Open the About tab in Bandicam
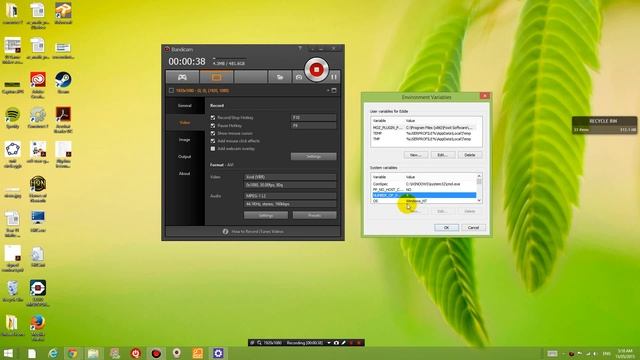 click(184, 173)
